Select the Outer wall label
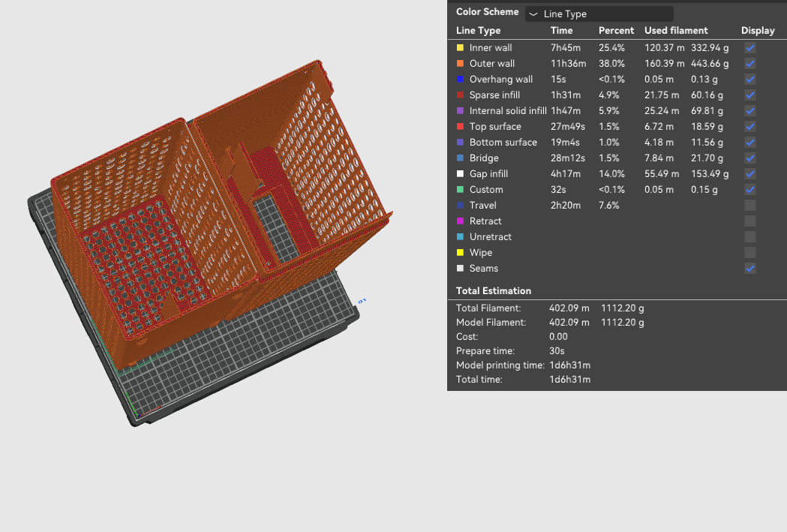The width and height of the screenshot is (787, 532). 492,63
